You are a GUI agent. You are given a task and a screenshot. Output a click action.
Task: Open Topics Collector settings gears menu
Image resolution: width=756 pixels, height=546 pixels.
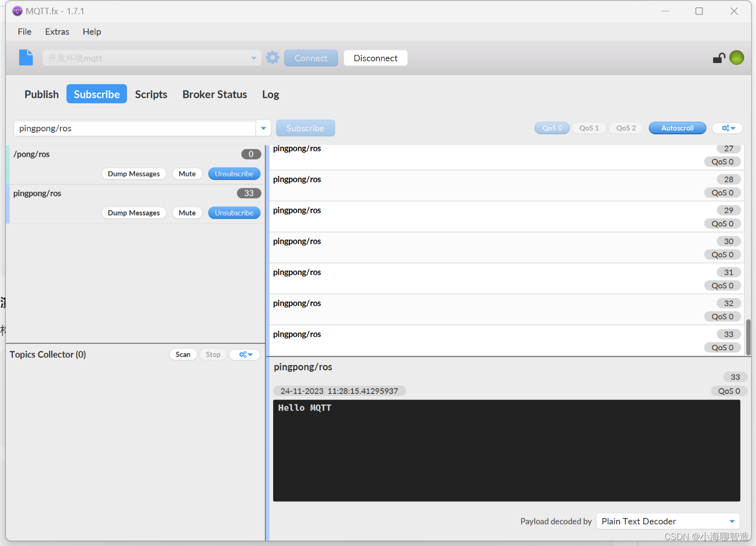click(x=245, y=354)
